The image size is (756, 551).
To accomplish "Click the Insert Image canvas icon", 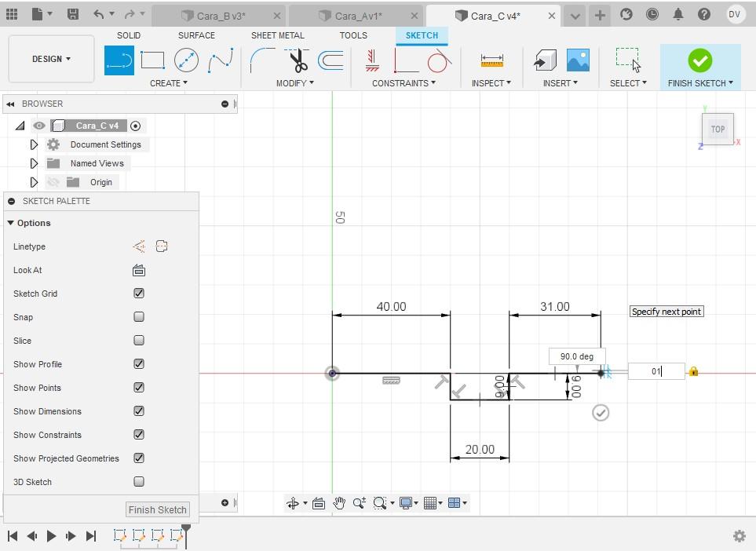I will tap(578, 60).
